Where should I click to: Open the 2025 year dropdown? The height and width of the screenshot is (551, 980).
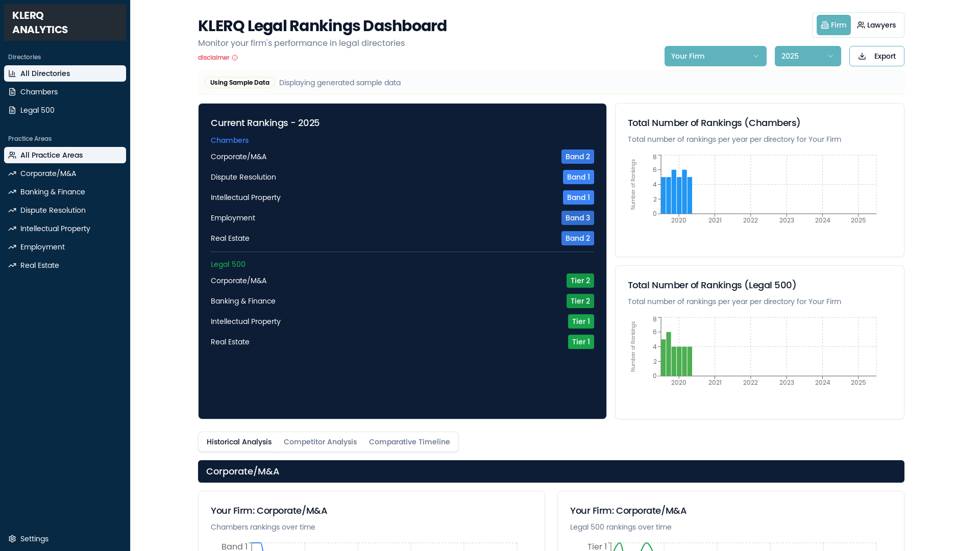807,56
